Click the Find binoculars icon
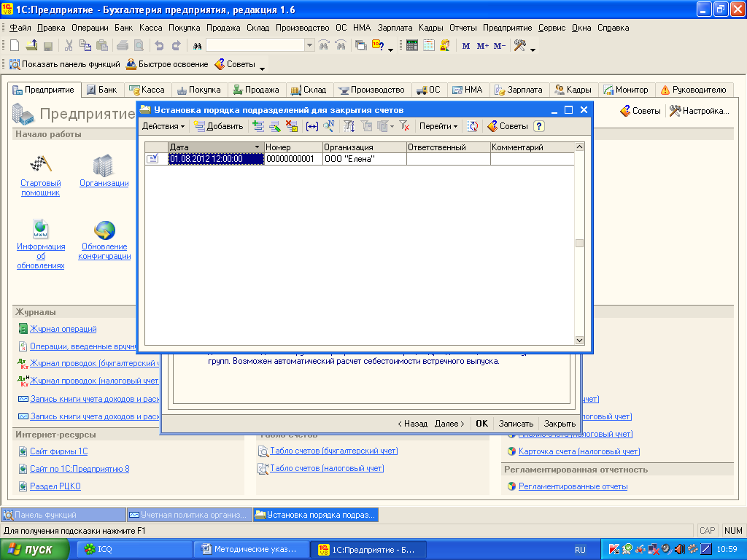Image resolution: width=747 pixels, height=560 pixels. point(197,46)
